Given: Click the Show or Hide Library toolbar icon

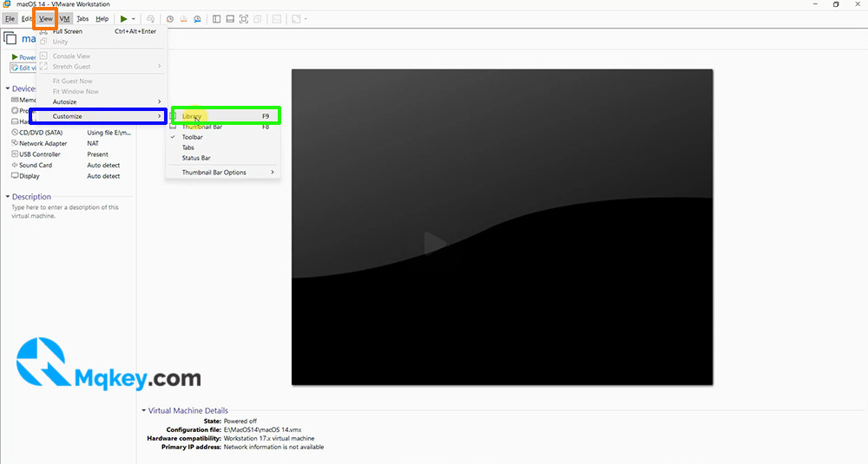Looking at the screenshot, I should tap(216, 19).
